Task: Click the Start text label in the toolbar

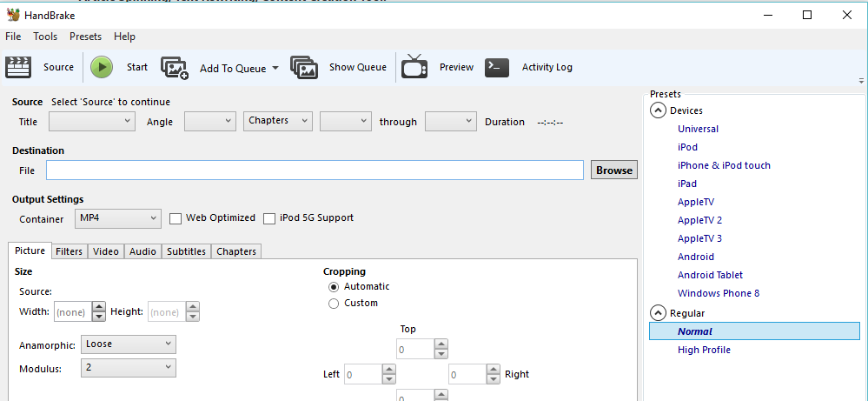Action: coord(136,67)
